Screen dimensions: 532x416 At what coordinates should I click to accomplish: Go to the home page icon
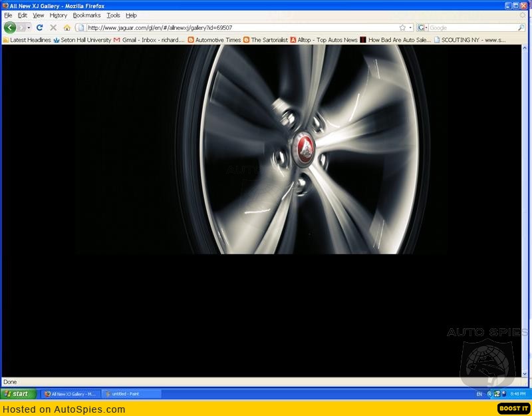(x=67, y=27)
